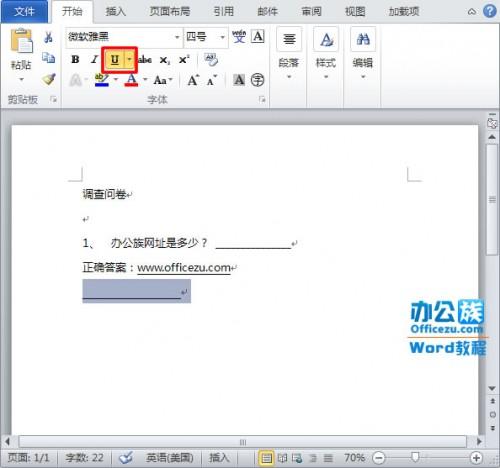Click the Grow Font icon
The width and height of the screenshot is (500, 468).
(x=193, y=80)
